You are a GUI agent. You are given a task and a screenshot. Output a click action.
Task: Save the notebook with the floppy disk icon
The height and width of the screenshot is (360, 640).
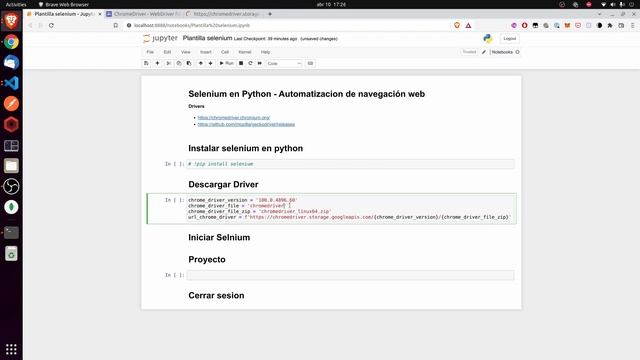click(x=146, y=63)
